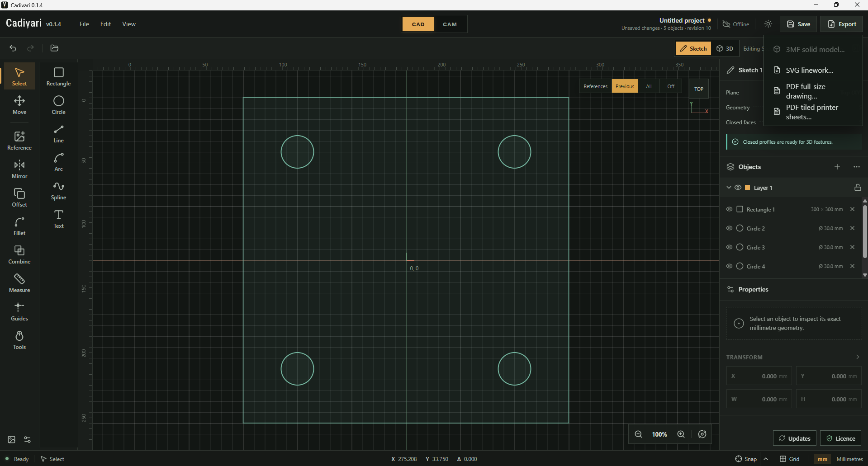Zoom in on the canvas
Image resolution: width=868 pixels, height=466 pixels.
click(681, 434)
